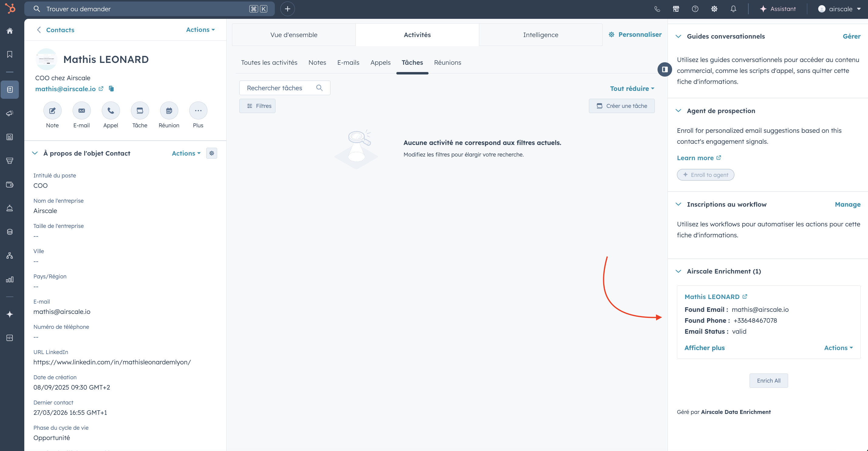Open the 'Tout réduire' dropdown

pos(632,88)
